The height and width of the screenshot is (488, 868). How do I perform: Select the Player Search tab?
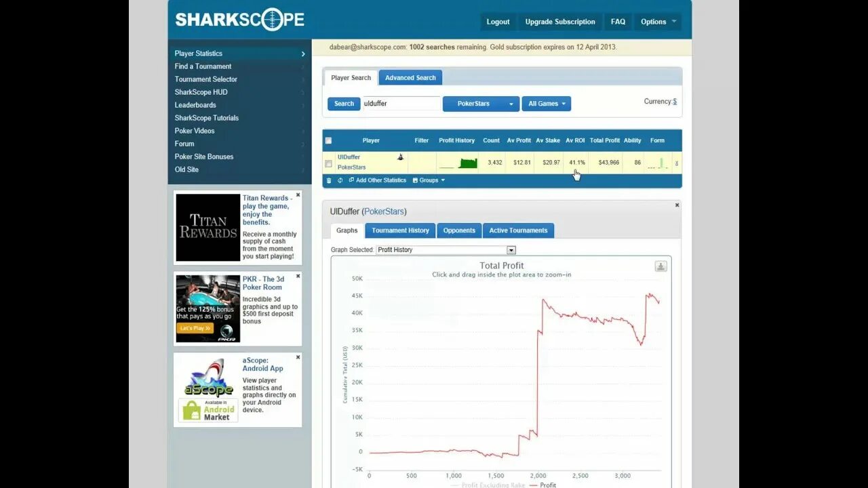click(x=351, y=78)
